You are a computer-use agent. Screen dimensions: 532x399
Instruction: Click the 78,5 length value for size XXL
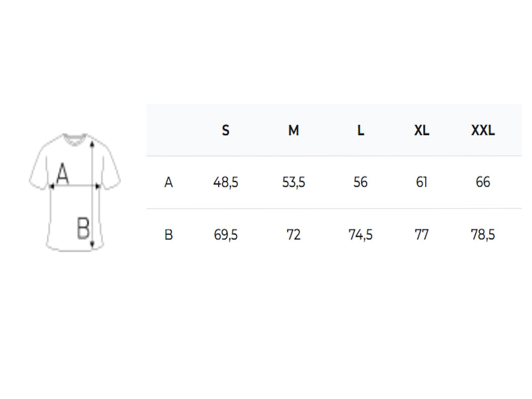click(x=483, y=235)
